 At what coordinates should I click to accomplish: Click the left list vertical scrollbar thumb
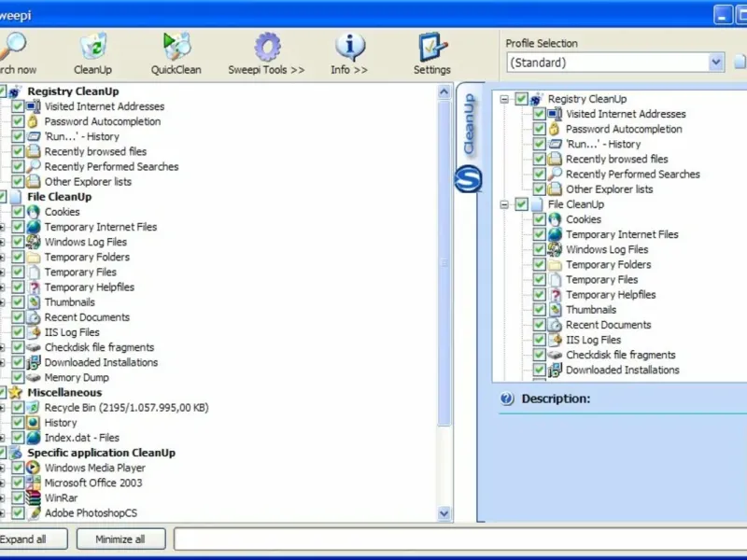(444, 263)
